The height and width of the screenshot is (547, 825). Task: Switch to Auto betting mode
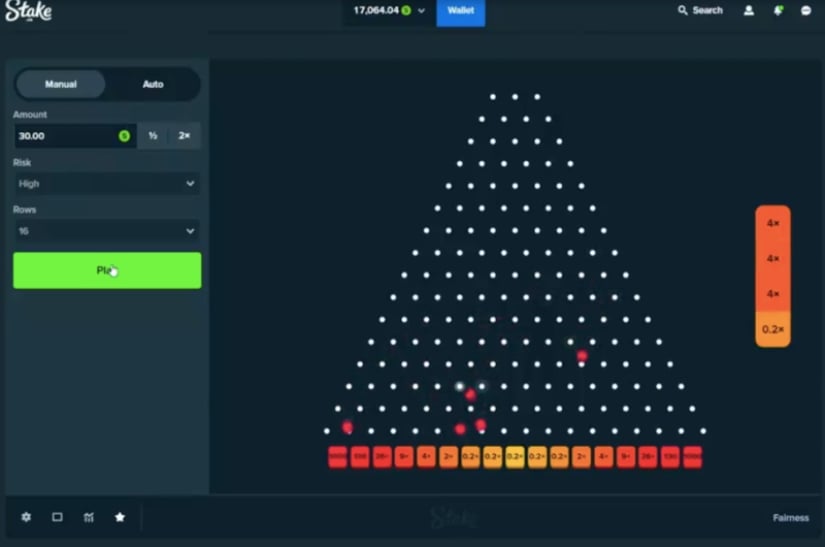coord(153,84)
